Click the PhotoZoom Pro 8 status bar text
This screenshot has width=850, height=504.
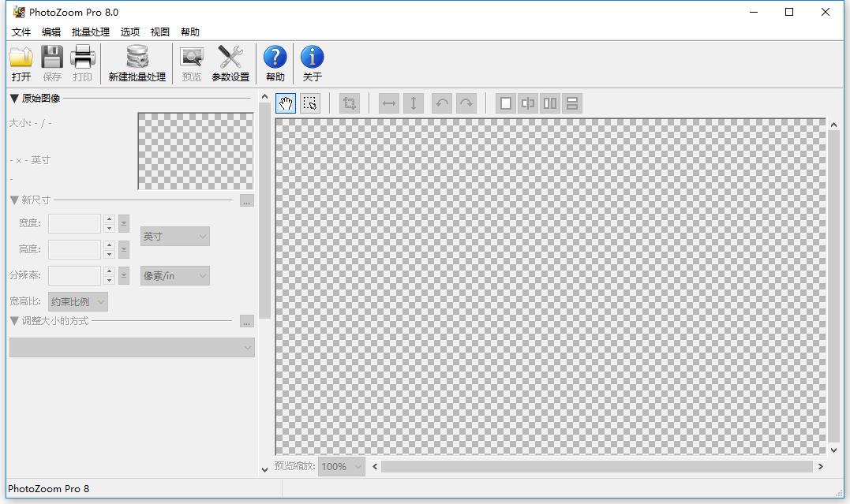point(49,489)
